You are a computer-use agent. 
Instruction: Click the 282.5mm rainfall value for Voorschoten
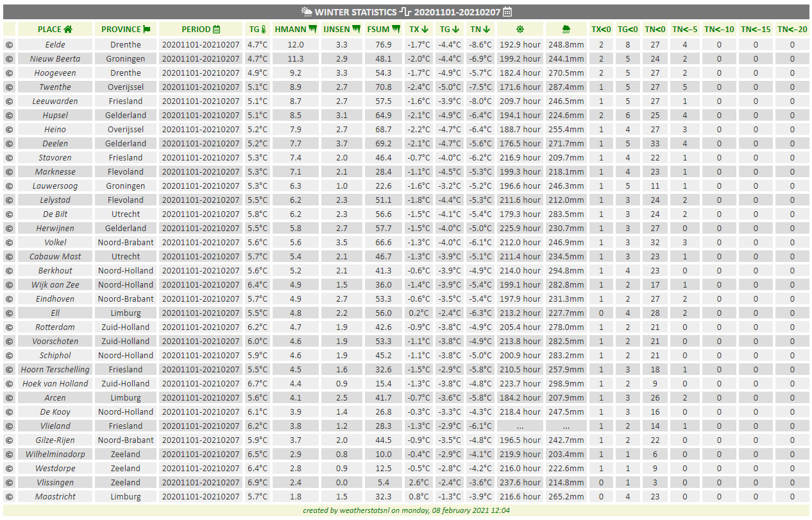pos(566,342)
